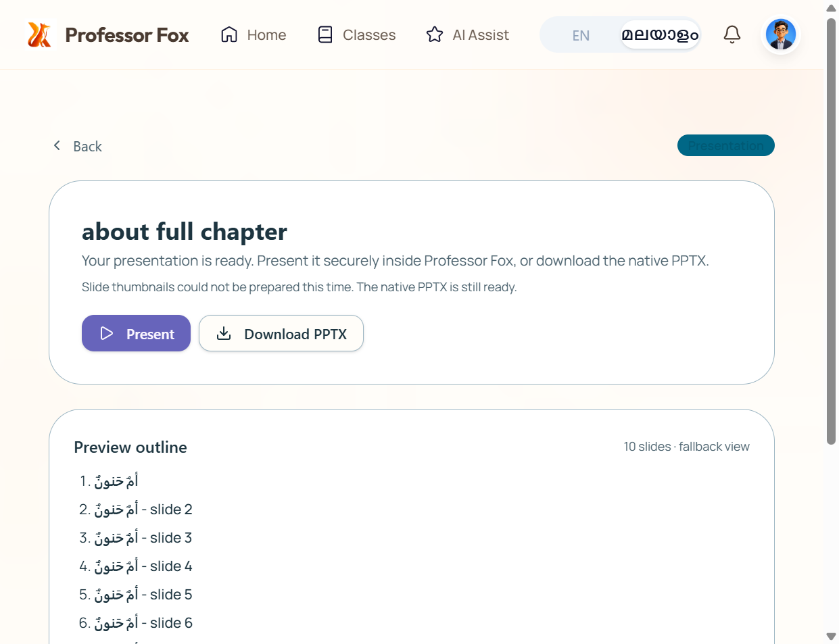Click the Download PPTX button
839x644 pixels.
click(281, 333)
